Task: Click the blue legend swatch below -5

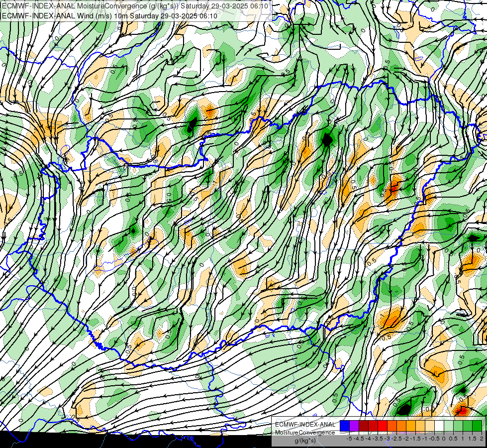Action: 345,426
